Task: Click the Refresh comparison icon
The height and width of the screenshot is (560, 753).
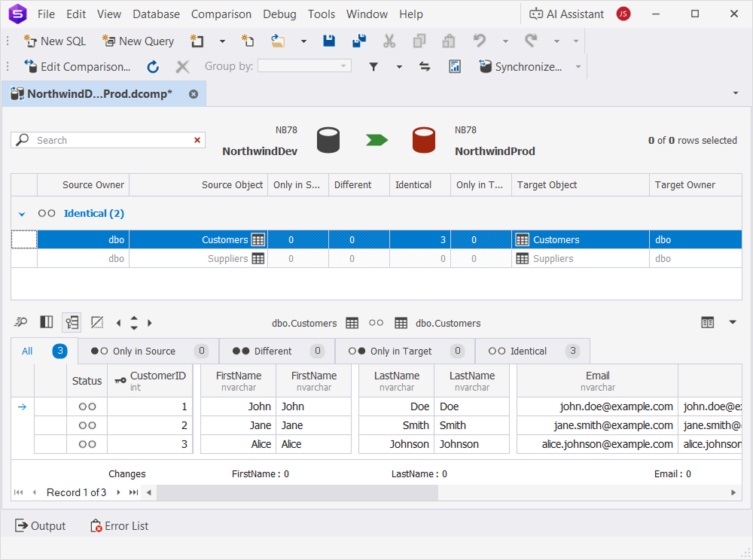Action: point(153,67)
